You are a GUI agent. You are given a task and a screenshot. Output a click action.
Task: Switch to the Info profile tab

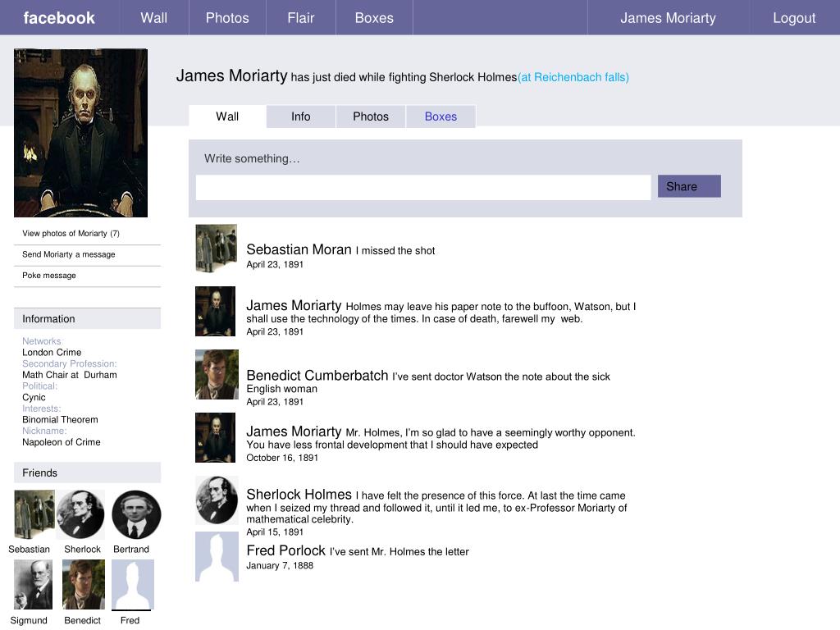300,116
